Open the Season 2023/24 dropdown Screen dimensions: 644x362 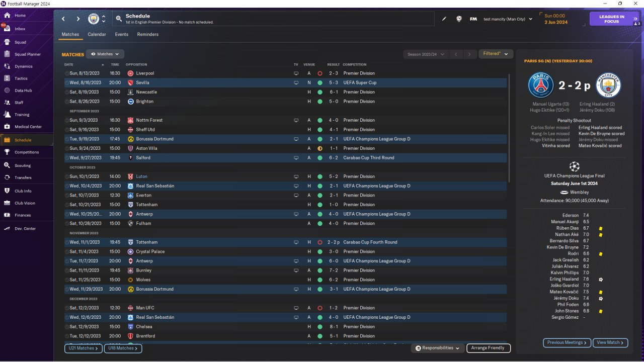(426, 54)
